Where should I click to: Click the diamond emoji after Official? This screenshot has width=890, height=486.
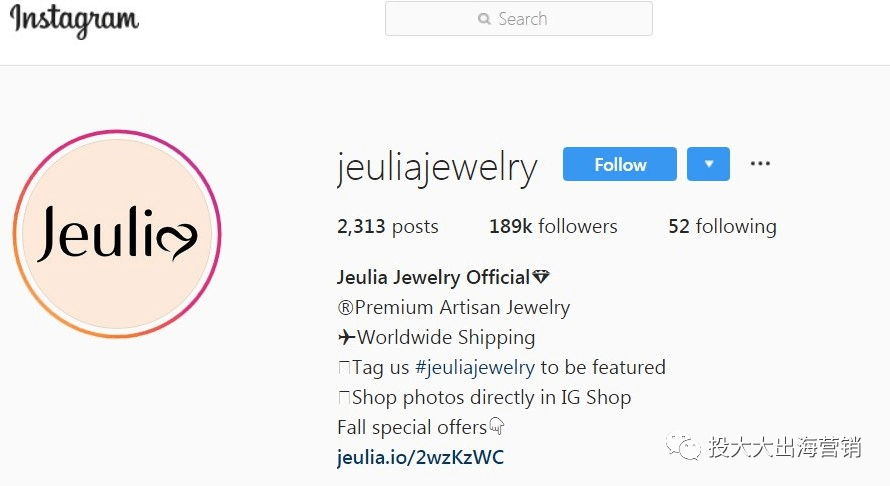(x=541, y=277)
